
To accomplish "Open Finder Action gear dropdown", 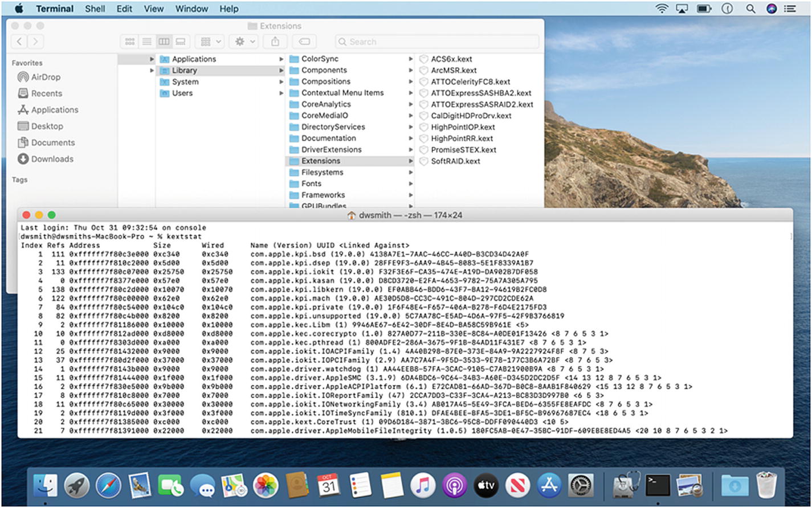I will click(x=245, y=42).
